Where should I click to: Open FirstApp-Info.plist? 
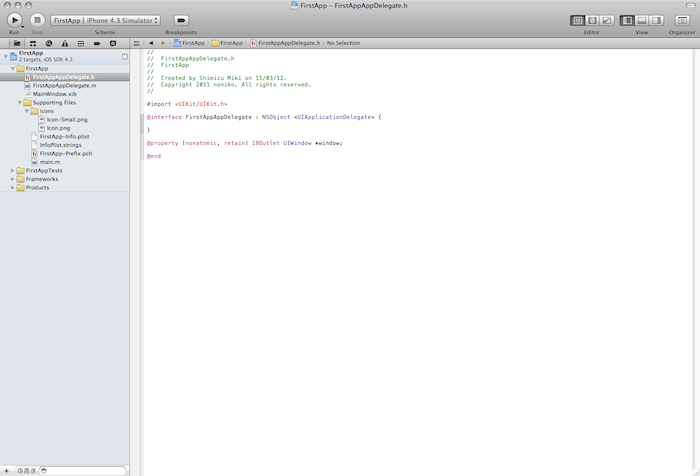[x=65, y=137]
